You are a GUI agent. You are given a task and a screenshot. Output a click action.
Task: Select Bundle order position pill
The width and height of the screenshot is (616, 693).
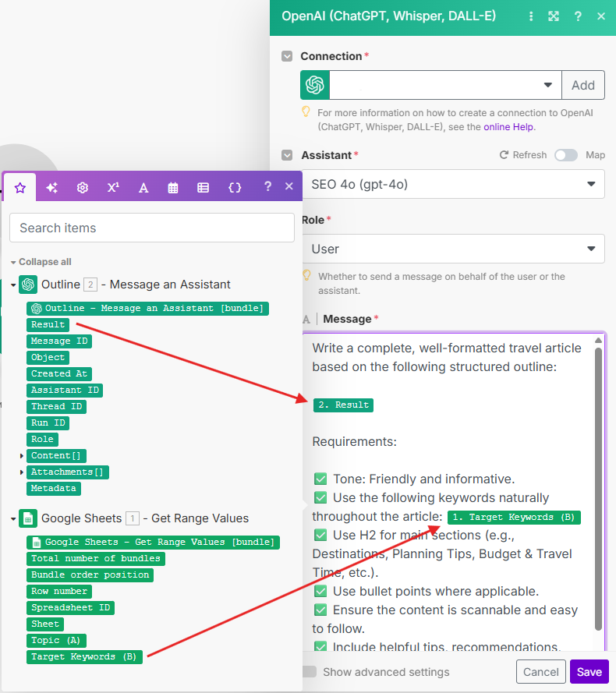pyautogui.click(x=90, y=575)
